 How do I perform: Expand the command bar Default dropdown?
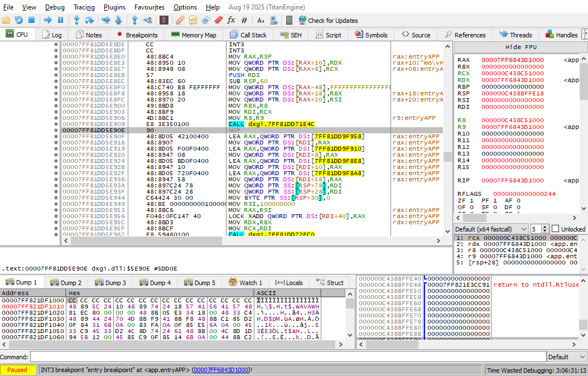[566, 357]
